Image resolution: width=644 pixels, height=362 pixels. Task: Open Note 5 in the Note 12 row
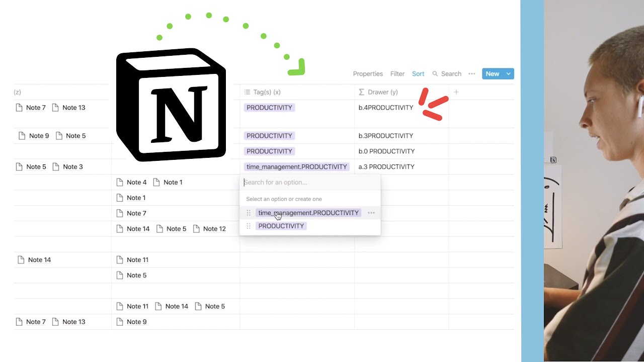pyautogui.click(x=171, y=228)
